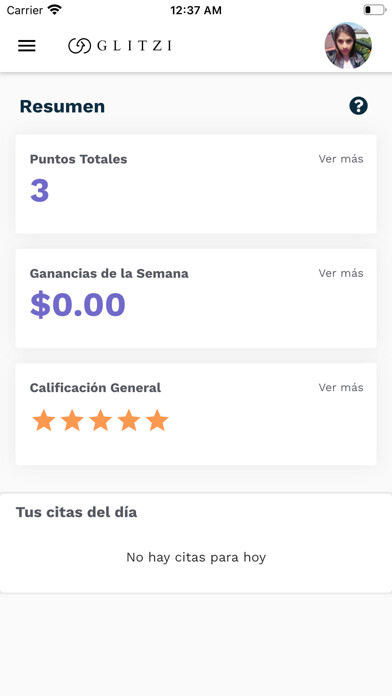Image resolution: width=392 pixels, height=696 pixels.
Task: Open the hamburger navigation menu
Action: point(27,46)
